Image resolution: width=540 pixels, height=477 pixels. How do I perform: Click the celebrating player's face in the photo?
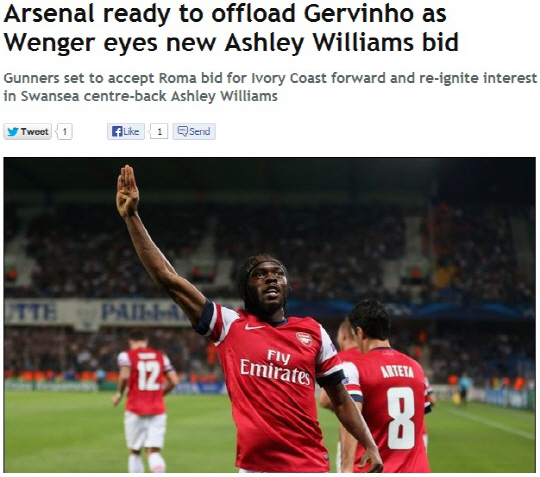pyautogui.click(x=267, y=285)
